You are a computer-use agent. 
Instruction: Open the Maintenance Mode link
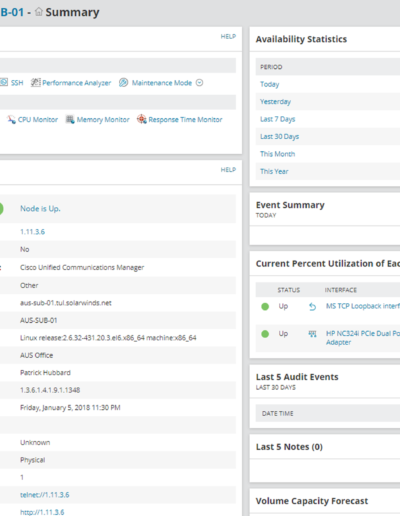pyautogui.click(x=162, y=83)
